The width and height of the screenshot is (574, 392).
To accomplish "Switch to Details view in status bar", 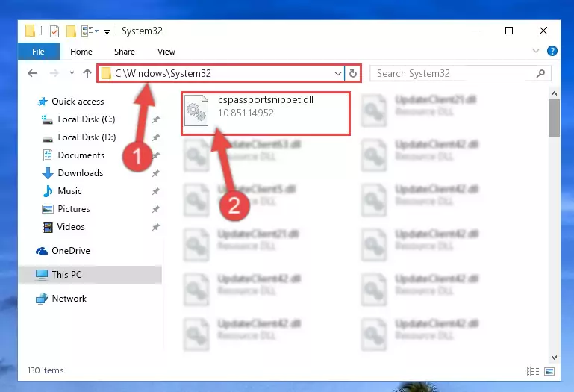I will pos(533,371).
